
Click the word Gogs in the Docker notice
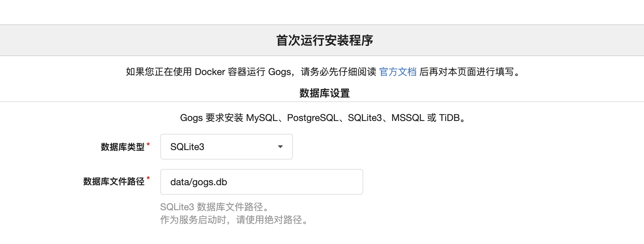tap(280, 72)
